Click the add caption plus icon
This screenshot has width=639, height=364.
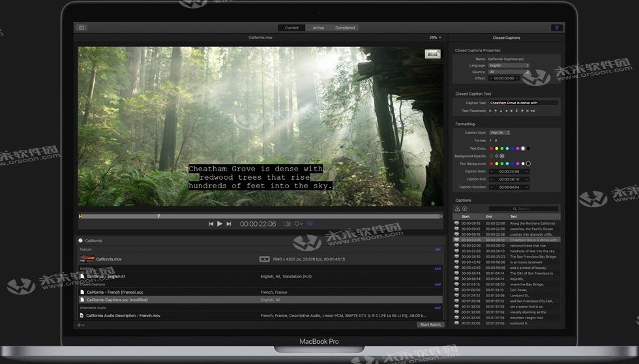(x=465, y=208)
